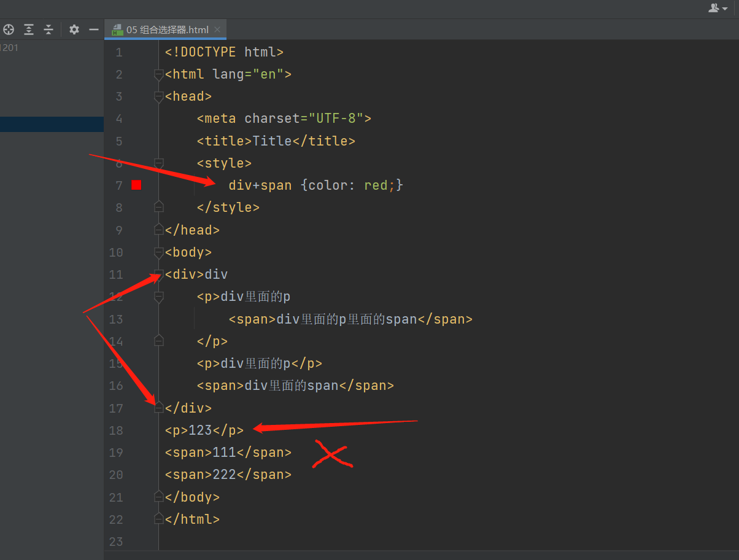Click the closing div fold marker line 17
The height and width of the screenshot is (560, 739).
tap(158, 407)
